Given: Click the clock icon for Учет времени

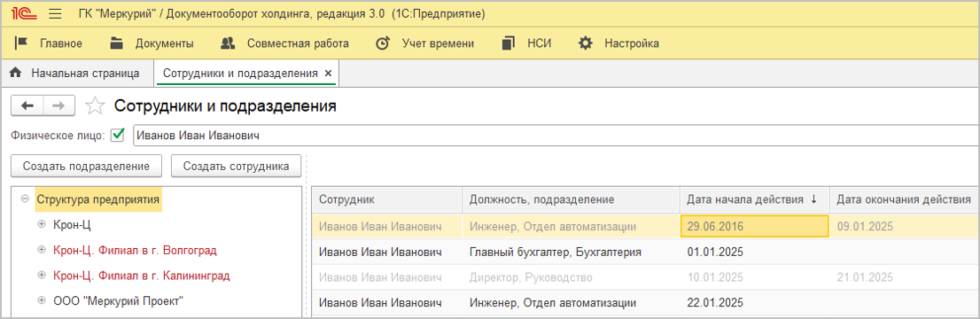Looking at the screenshot, I should pyautogui.click(x=383, y=43).
